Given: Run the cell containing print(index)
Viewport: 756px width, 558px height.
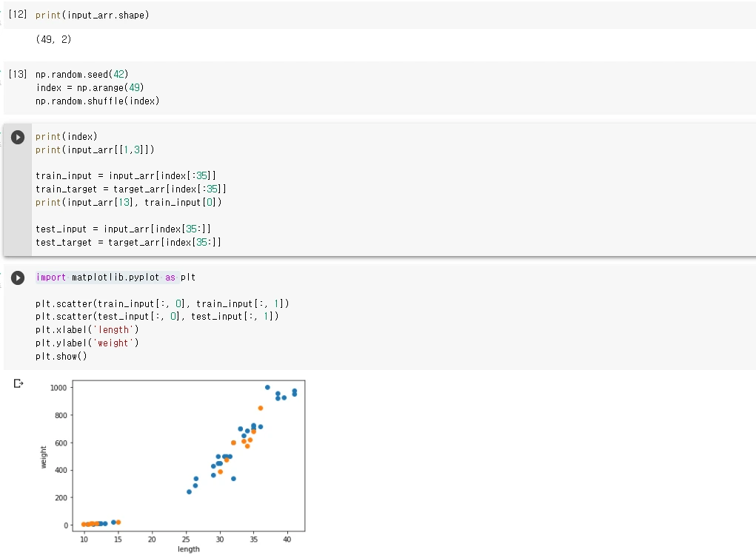Looking at the screenshot, I should point(18,138).
